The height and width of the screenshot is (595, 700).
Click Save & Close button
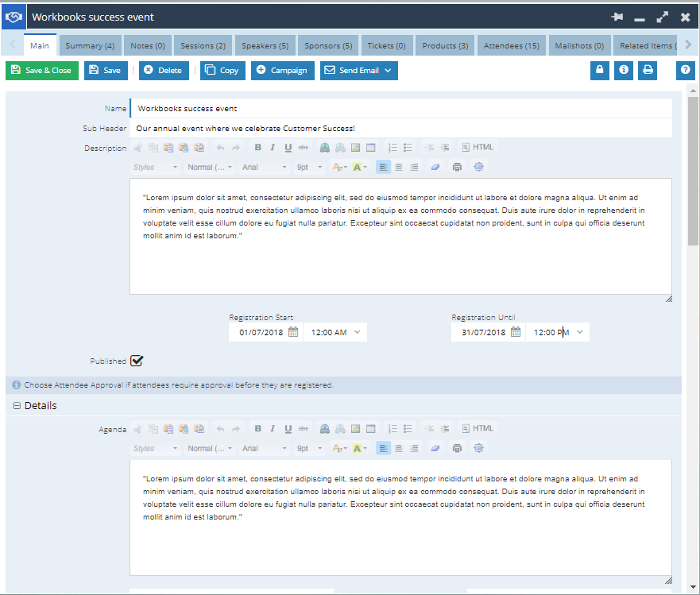42,71
